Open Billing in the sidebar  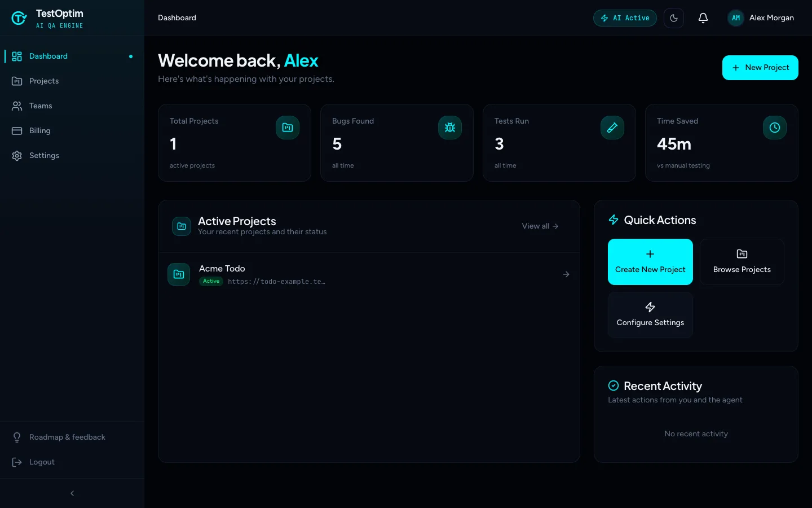click(72, 131)
